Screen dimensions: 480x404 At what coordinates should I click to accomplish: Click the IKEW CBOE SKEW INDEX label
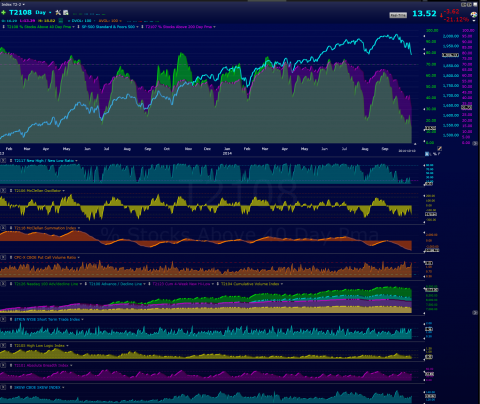click(x=37, y=387)
